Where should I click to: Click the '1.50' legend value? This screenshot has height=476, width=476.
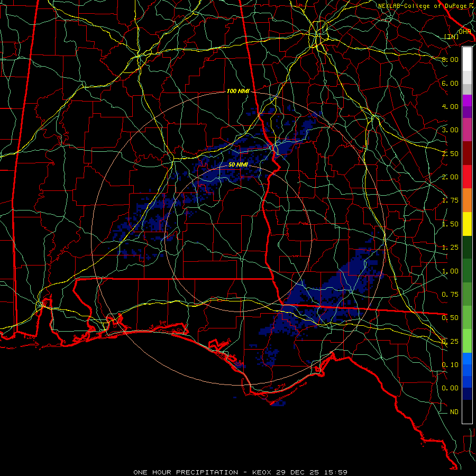450,224
